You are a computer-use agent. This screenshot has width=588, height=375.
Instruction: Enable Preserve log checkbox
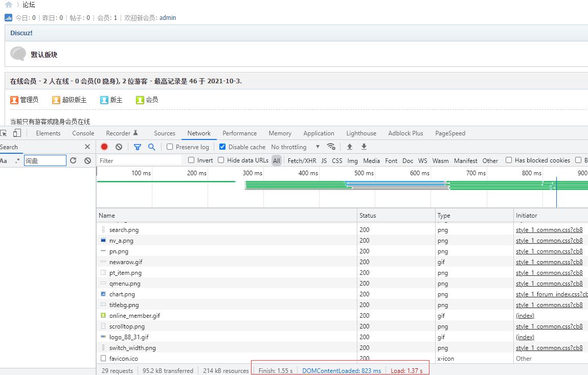[170, 147]
